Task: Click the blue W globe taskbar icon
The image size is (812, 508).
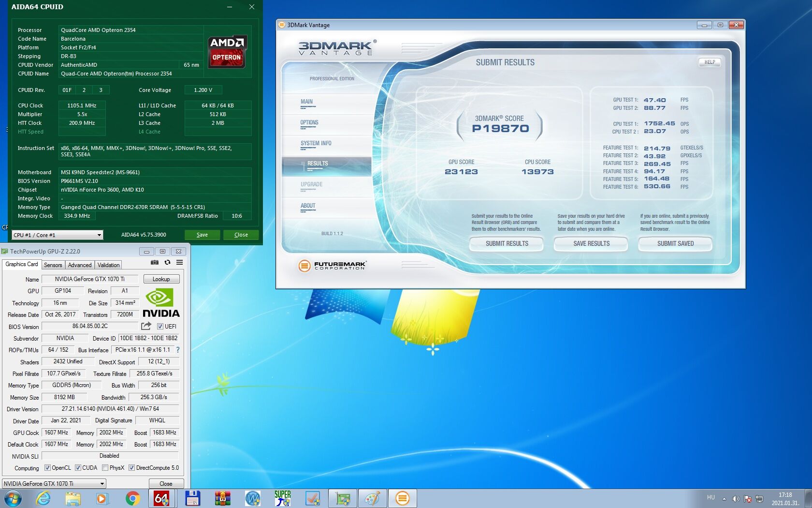Action: (253, 498)
